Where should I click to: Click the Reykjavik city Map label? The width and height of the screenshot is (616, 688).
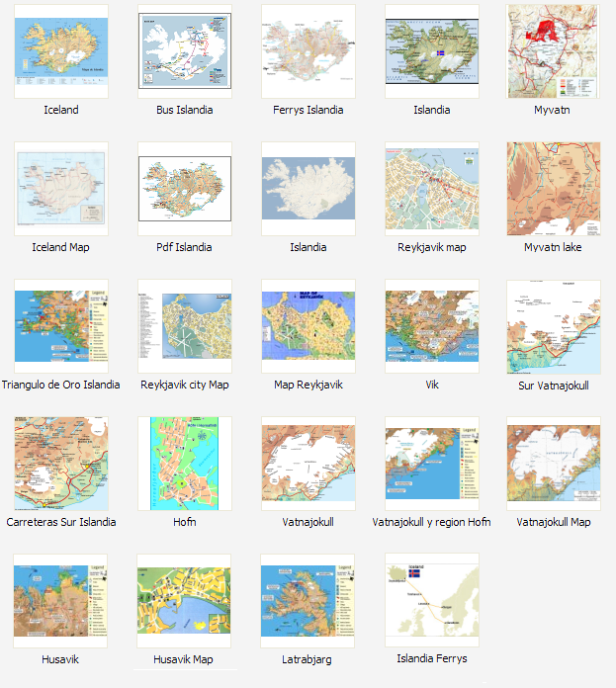pyautogui.click(x=185, y=385)
